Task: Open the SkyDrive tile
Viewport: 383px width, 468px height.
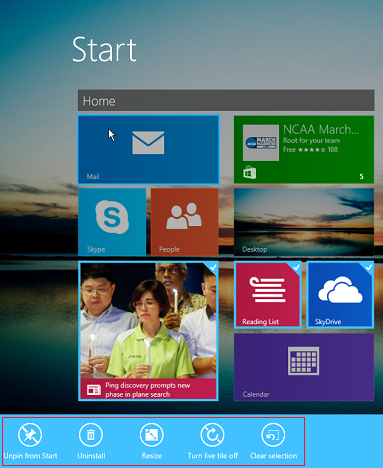Action: pyautogui.click(x=340, y=295)
